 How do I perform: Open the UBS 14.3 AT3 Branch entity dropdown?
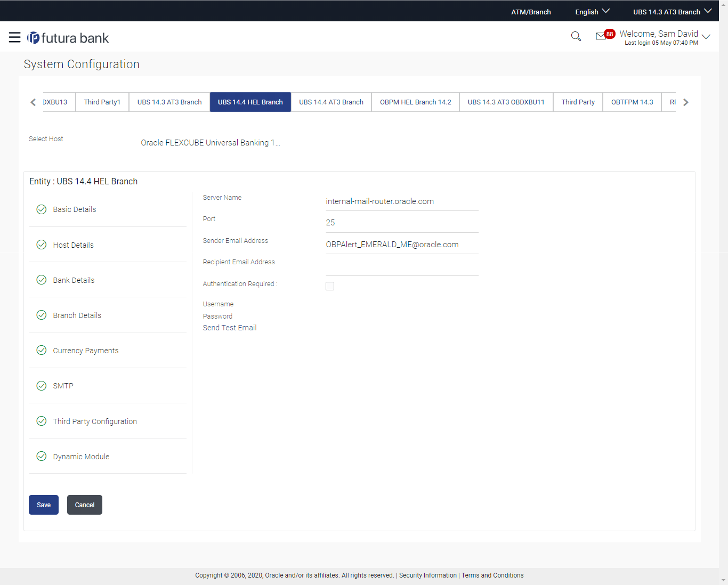point(672,12)
